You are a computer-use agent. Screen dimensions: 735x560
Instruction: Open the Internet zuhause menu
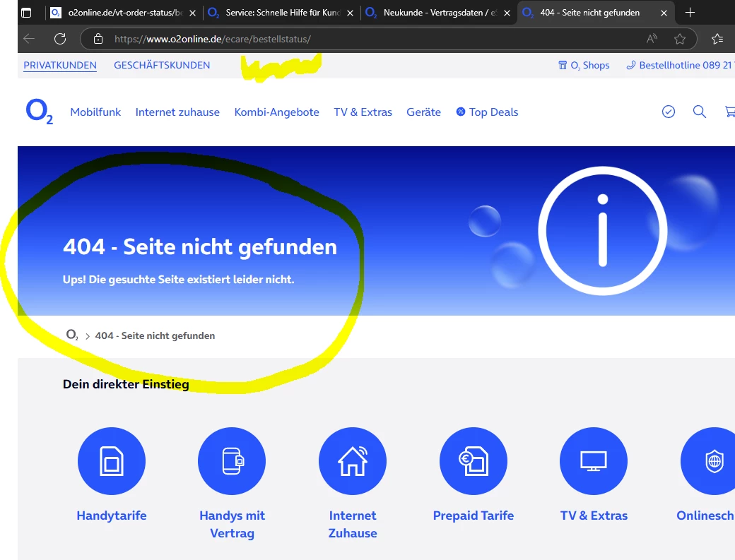(177, 112)
